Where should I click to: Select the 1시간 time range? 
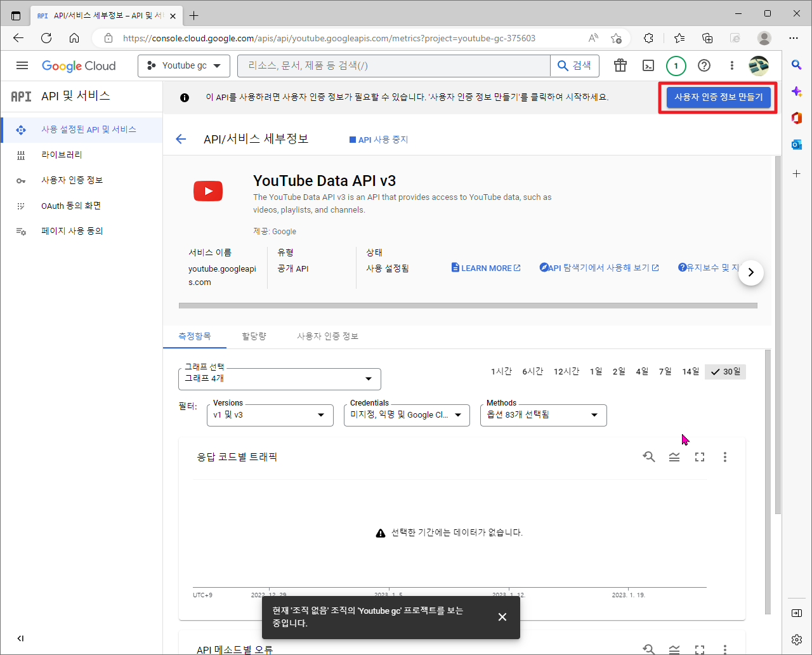[x=501, y=371]
